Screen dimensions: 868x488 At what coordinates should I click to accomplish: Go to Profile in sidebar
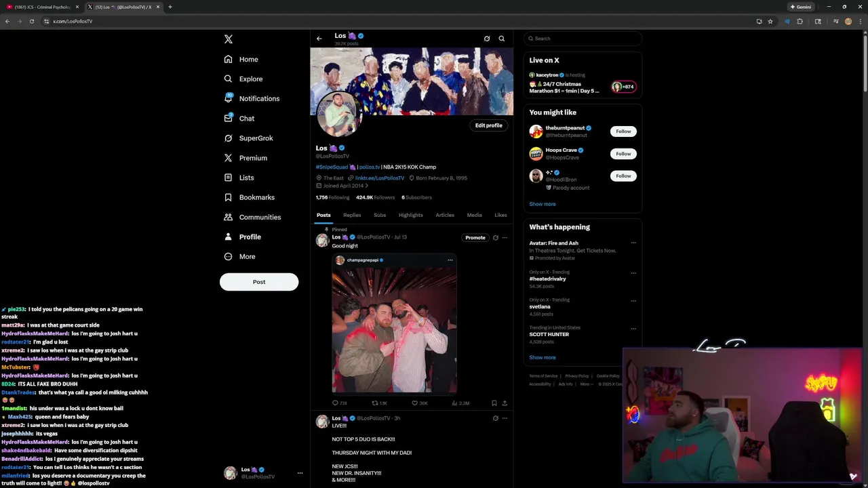[242, 237]
